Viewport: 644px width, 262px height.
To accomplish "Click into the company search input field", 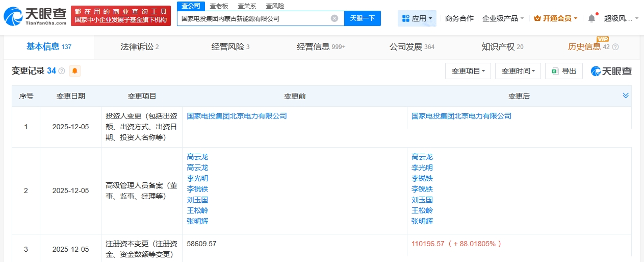I will point(252,18).
